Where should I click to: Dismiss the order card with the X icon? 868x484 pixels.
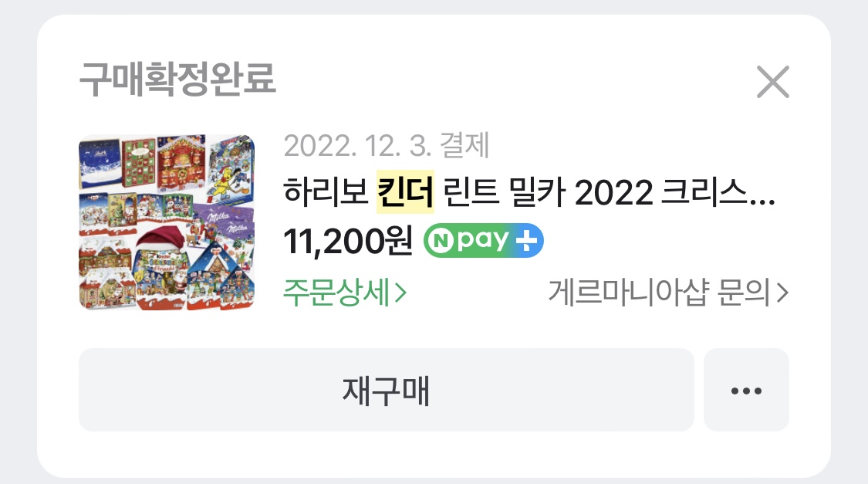773,82
